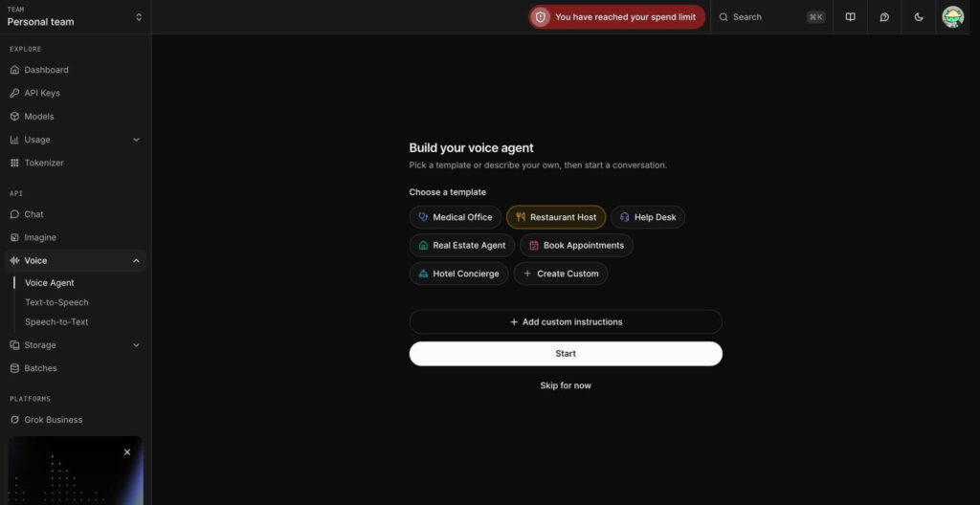Click the stethoscope icon on Medical Office

point(423,217)
